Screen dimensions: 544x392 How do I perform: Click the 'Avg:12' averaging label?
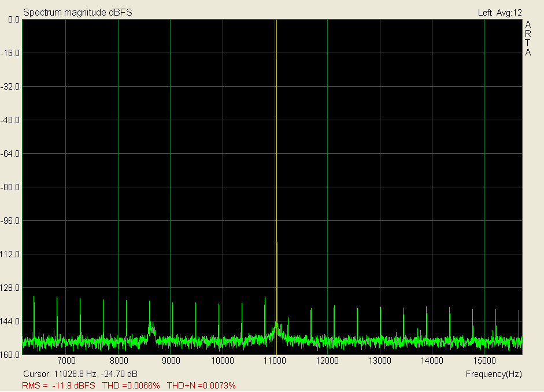click(509, 13)
